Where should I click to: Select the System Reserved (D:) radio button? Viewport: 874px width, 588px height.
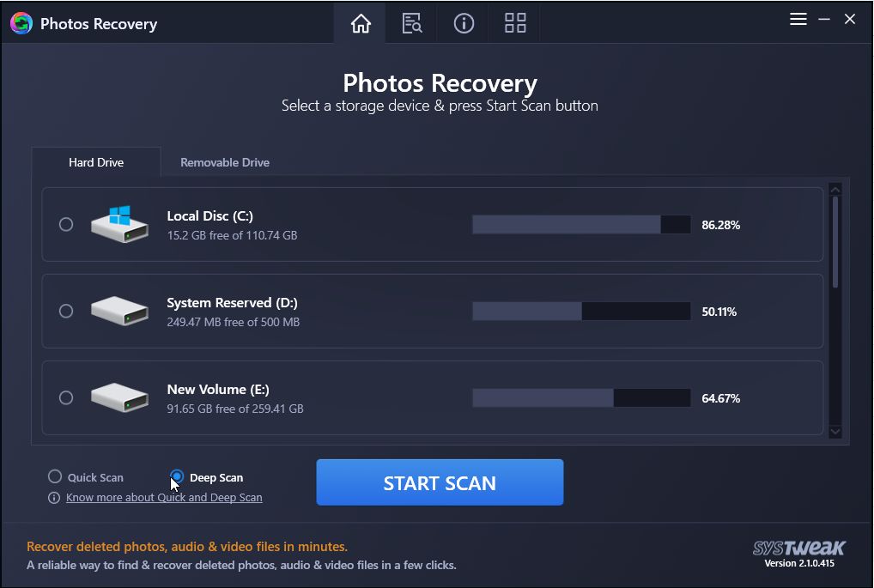(66, 311)
